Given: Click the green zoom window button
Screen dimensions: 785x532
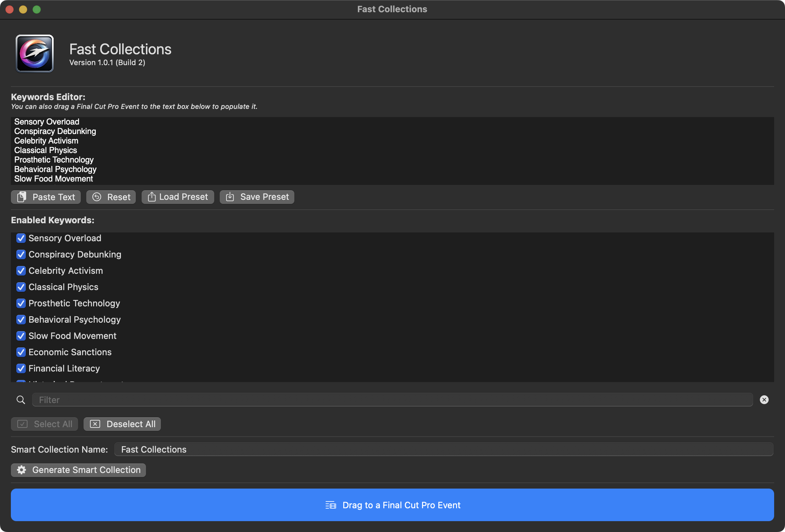Looking at the screenshot, I should (37, 9).
